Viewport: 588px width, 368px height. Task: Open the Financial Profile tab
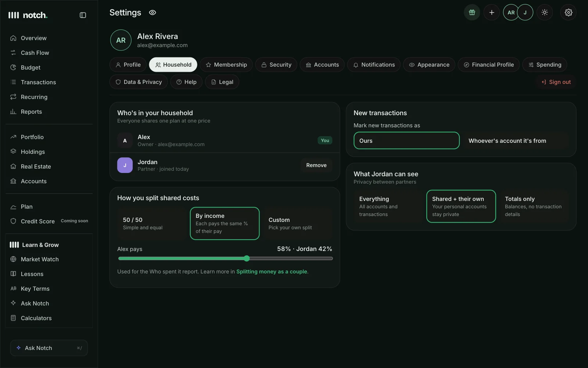489,65
